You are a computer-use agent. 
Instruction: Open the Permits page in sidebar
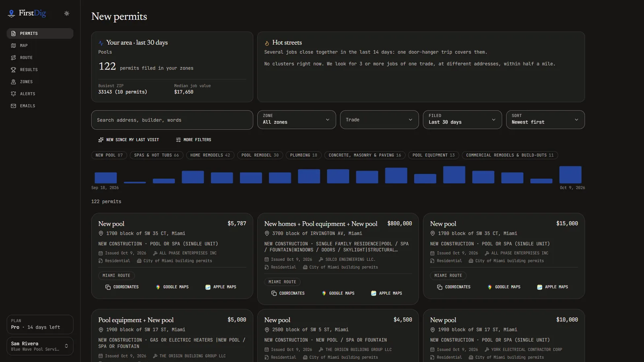[x=40, y=33]
